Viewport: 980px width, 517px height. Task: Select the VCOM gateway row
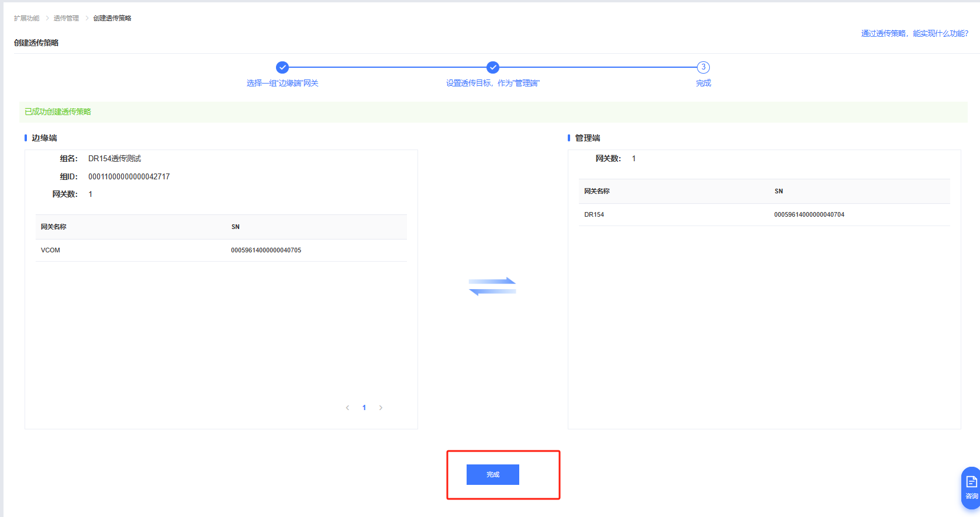pyautogui.click(x=221, y=250)
